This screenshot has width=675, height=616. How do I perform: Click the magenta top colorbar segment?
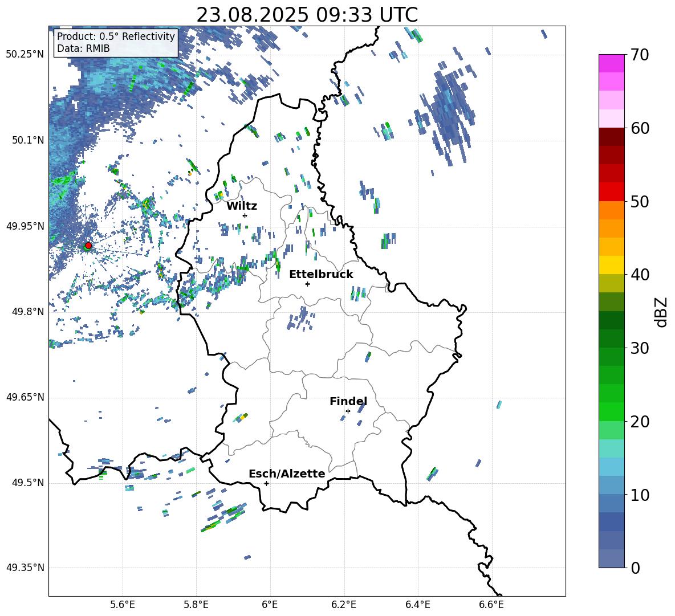(x=612, y=63)
